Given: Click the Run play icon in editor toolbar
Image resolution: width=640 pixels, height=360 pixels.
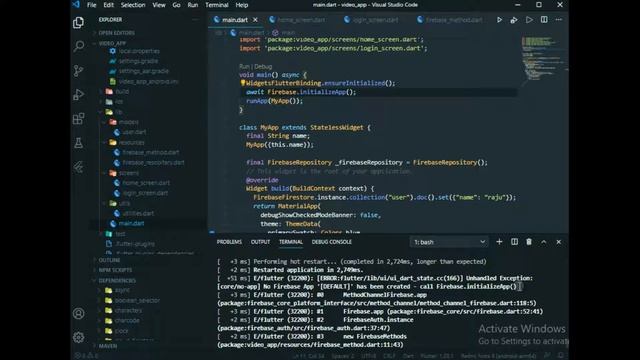Looking at the screenshot, I should point(499,20).
